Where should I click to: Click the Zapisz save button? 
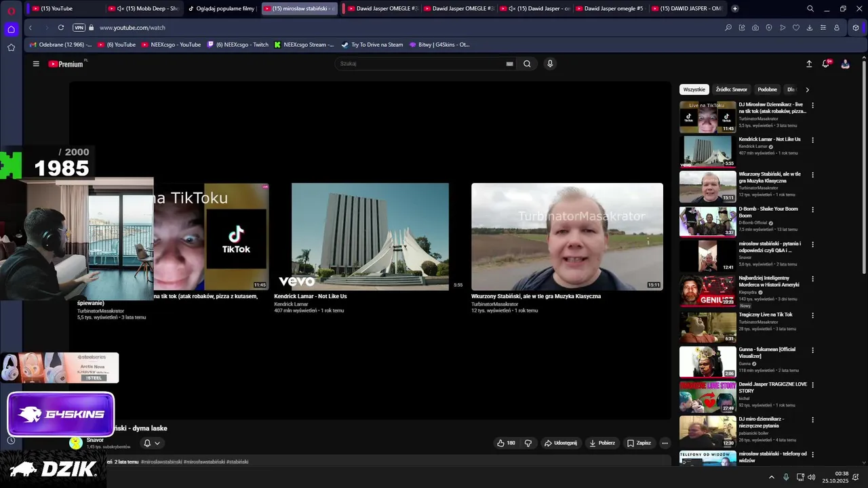click(639, 443)
